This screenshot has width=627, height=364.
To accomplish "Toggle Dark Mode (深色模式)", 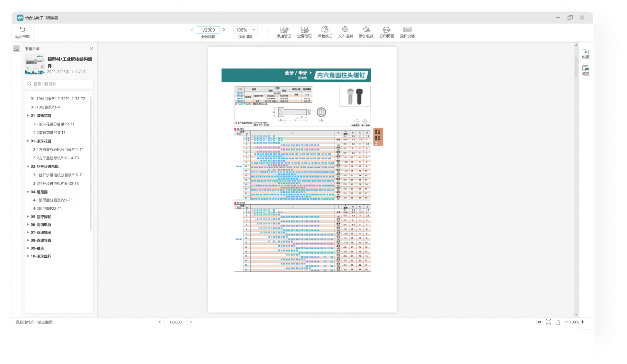I will (325, 30).
